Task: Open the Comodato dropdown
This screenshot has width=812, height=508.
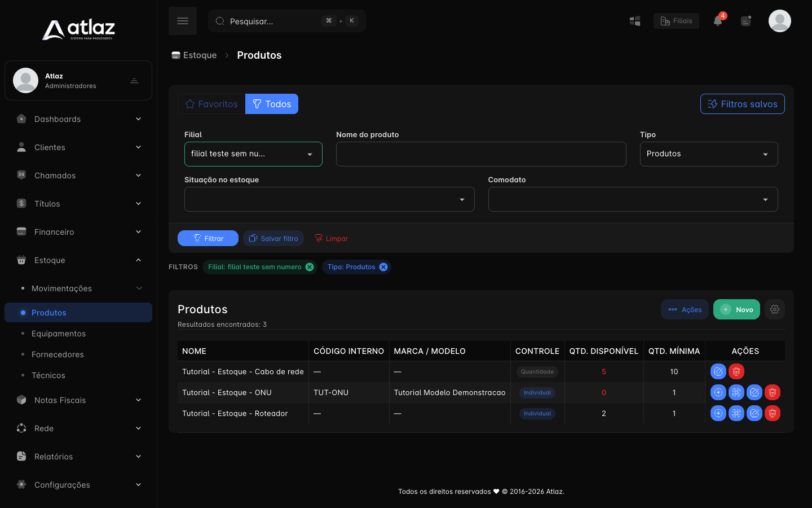Action: pos(633,199)
